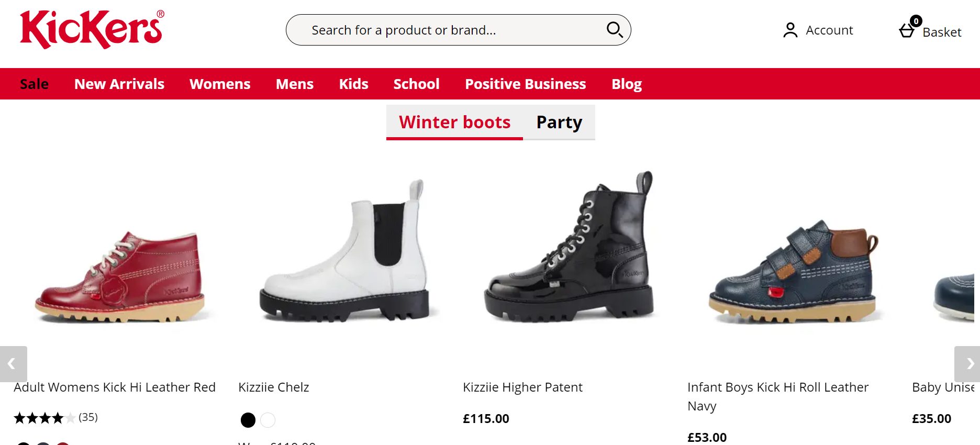Click the search magnifying glass icon
Screen dimensions: 980x445
[x=614, y=30]
